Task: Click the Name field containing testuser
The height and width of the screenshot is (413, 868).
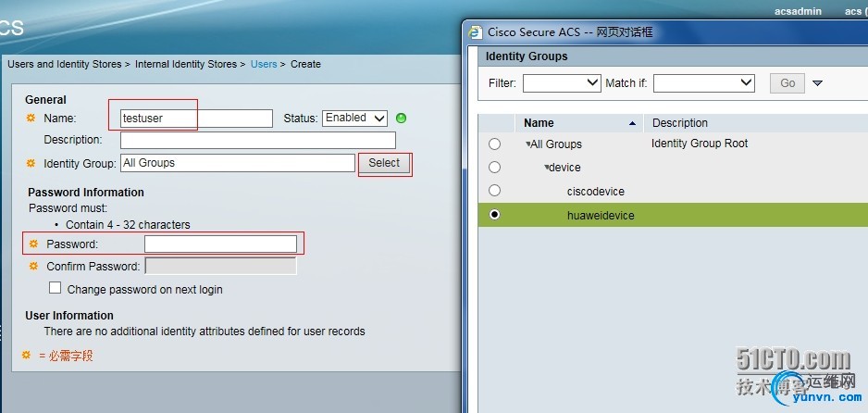Action: tap(196, 118)
